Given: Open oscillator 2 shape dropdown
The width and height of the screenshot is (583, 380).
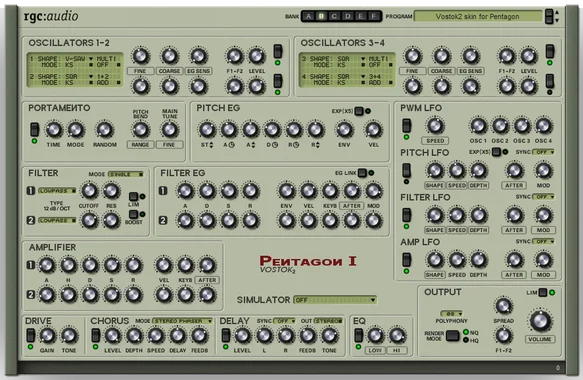Looking at the screenshot, I should [91, 77].
